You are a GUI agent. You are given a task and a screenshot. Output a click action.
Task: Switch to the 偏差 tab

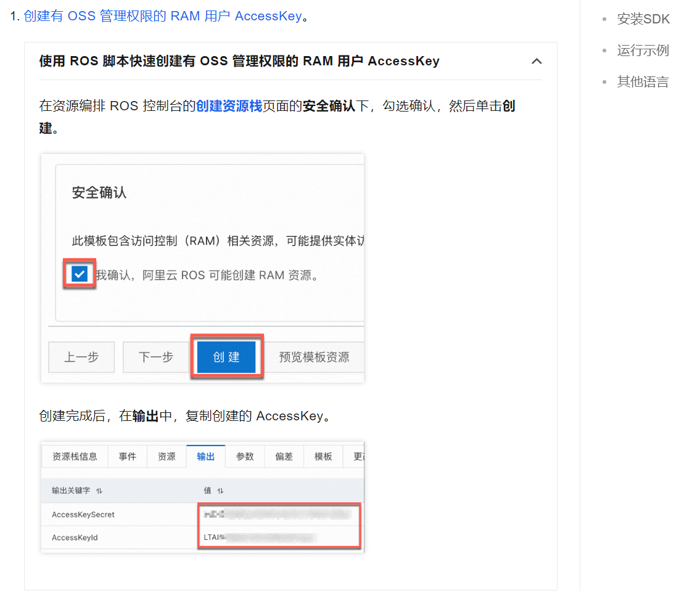(284, 456)
